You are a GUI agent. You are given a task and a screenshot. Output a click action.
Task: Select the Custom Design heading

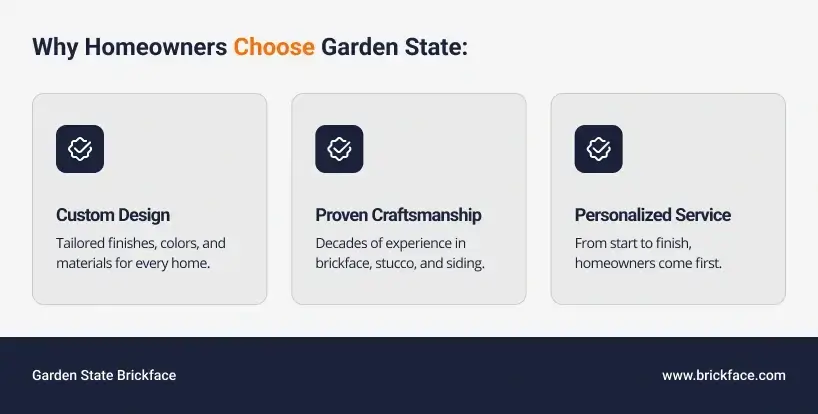click(113, 215)
